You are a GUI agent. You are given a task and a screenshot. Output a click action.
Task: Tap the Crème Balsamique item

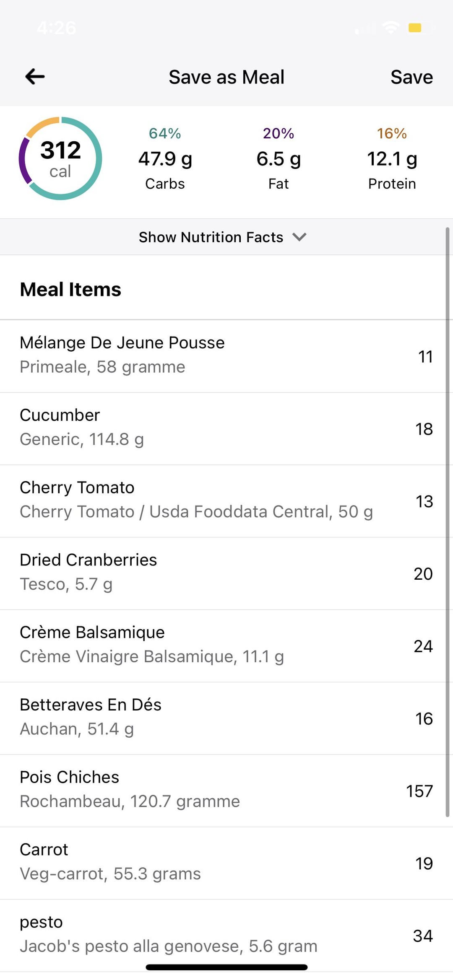pyautogui.click(x=226, y=646)
